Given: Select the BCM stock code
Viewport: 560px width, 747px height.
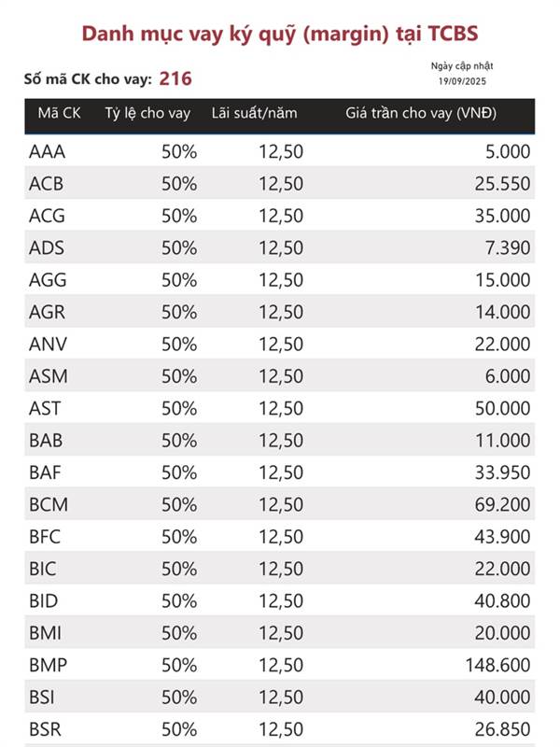Looking at the screenshot, I should 49,504.
